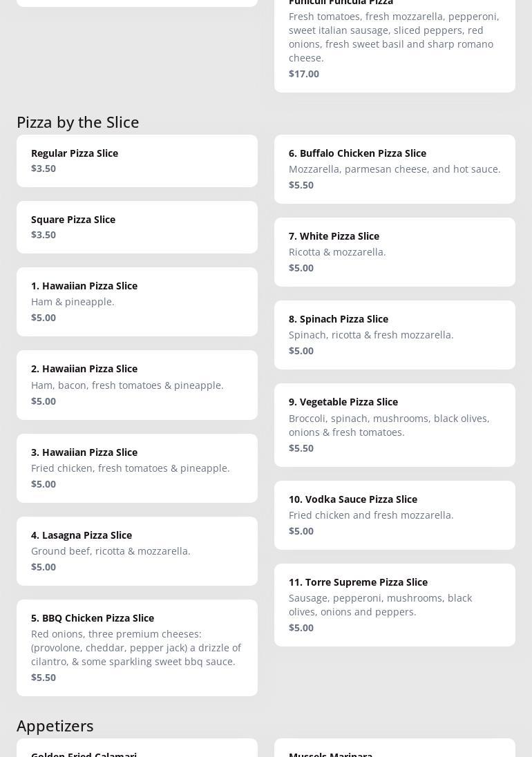Click the 9. Vegetable Pizza Slice title
This screenshot has height=757, width=532.
pos(343,401)
